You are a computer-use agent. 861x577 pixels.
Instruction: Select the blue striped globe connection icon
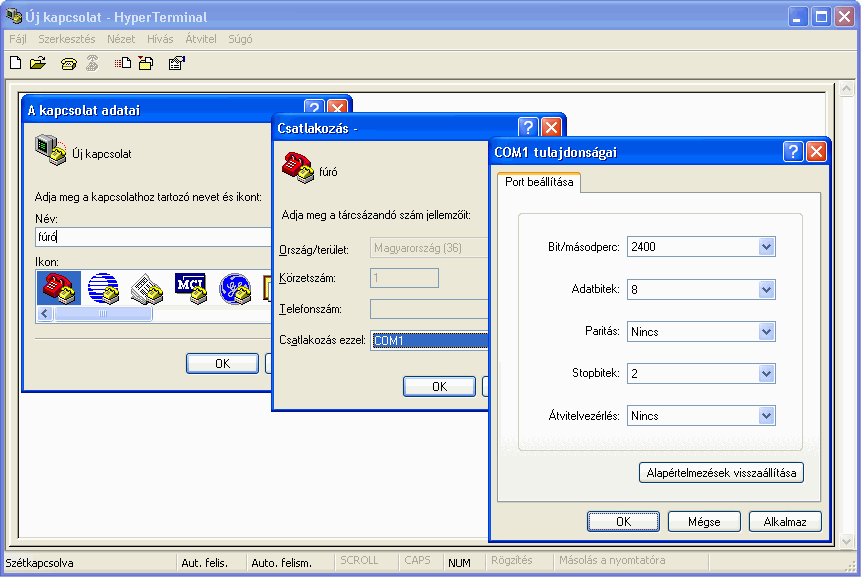coord(103,288)
